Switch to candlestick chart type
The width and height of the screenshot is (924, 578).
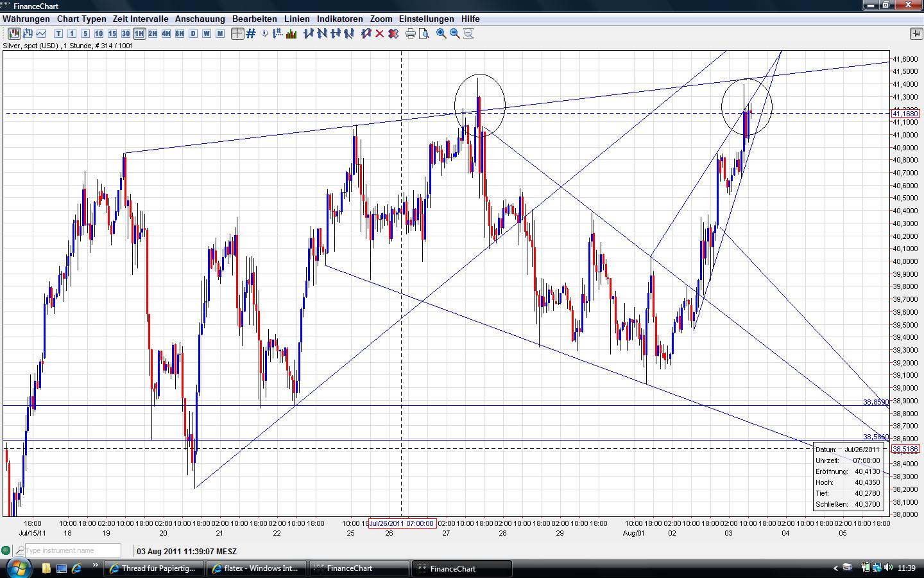[x=13, y=33]
